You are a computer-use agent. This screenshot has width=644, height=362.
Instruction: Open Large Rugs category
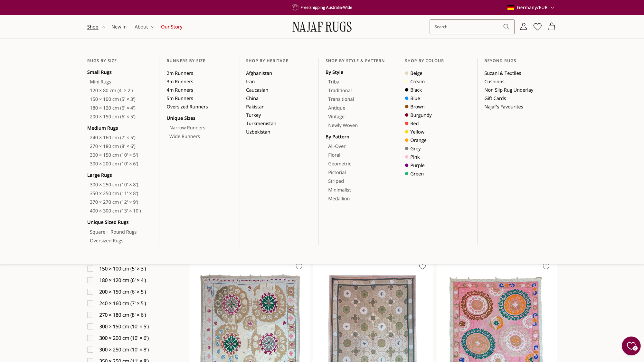pos(99,175)
